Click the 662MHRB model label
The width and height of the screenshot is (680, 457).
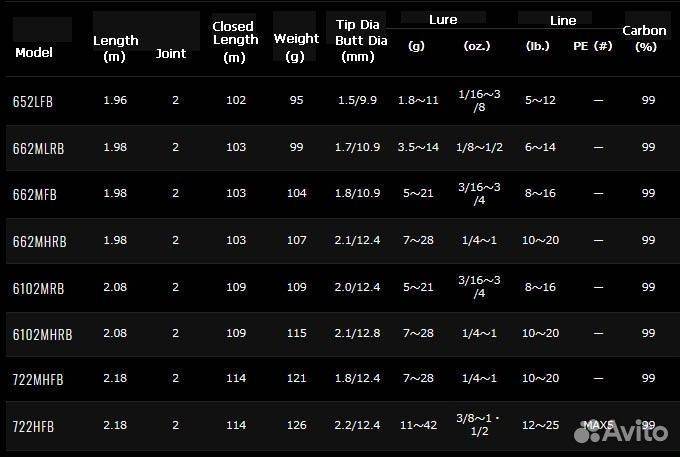39,240
